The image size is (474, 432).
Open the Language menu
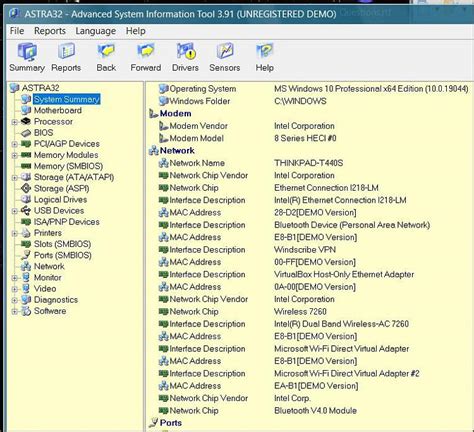point(96,31)
